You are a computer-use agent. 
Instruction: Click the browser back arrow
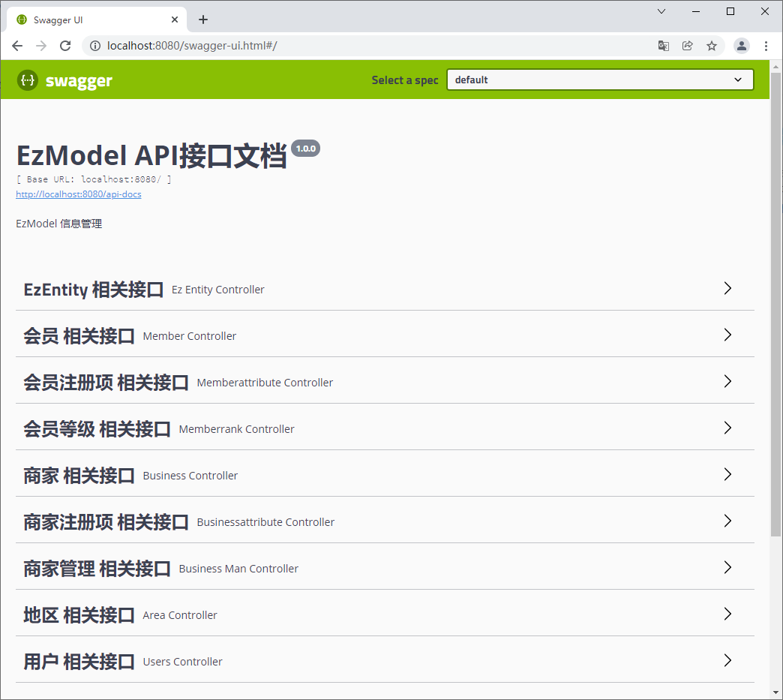(x=17, y=46)
